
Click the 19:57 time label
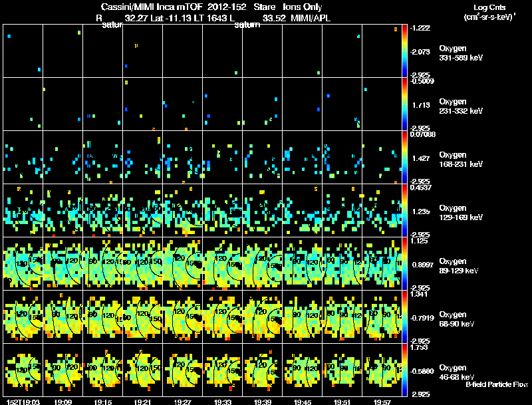point(382,402)
